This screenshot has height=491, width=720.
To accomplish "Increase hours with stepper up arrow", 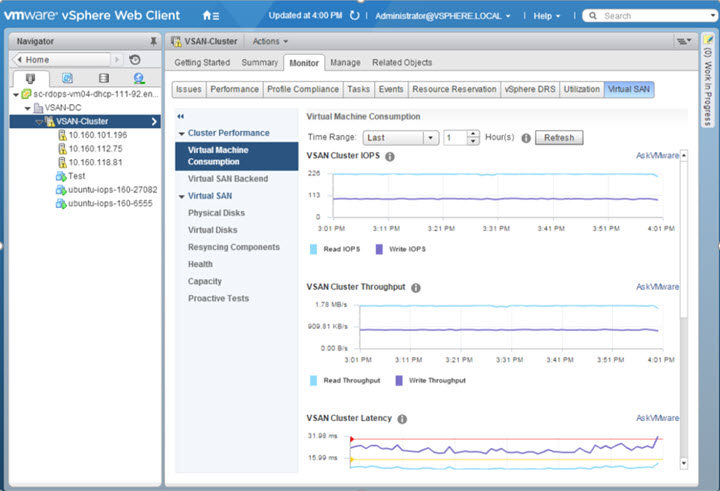I will click(473, 134).
